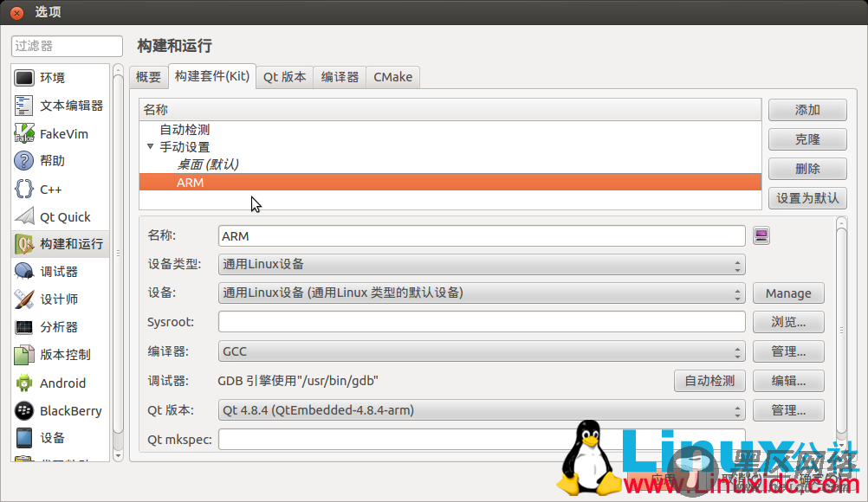Click the debugger 编辑... button
This screenshot has width=868, height=502.
[788, 381]
